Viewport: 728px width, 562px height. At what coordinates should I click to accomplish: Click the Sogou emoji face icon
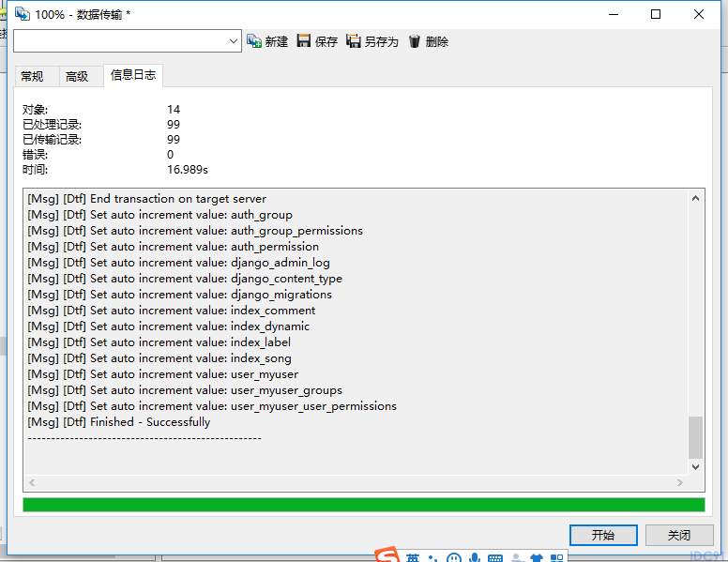click(454, 558)
